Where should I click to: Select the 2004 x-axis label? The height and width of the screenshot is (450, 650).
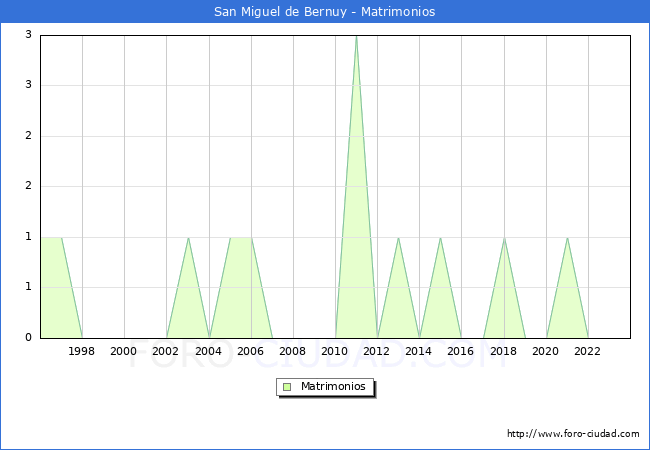(x=209, y=351)
